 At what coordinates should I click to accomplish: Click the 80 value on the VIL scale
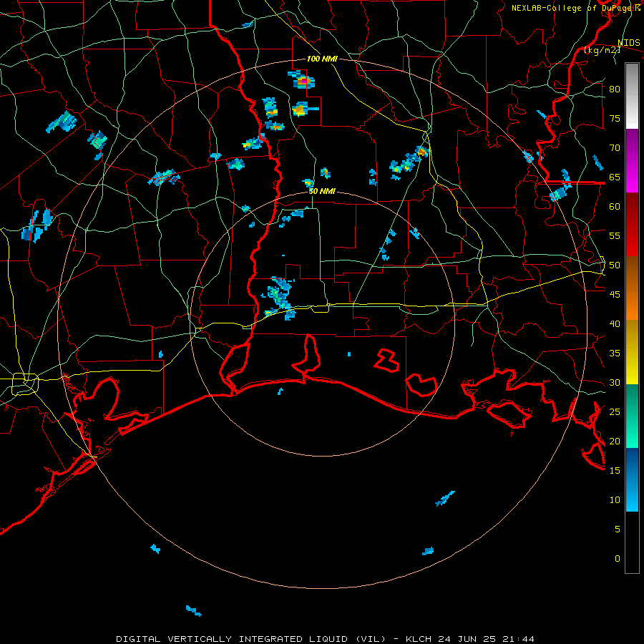615,89
